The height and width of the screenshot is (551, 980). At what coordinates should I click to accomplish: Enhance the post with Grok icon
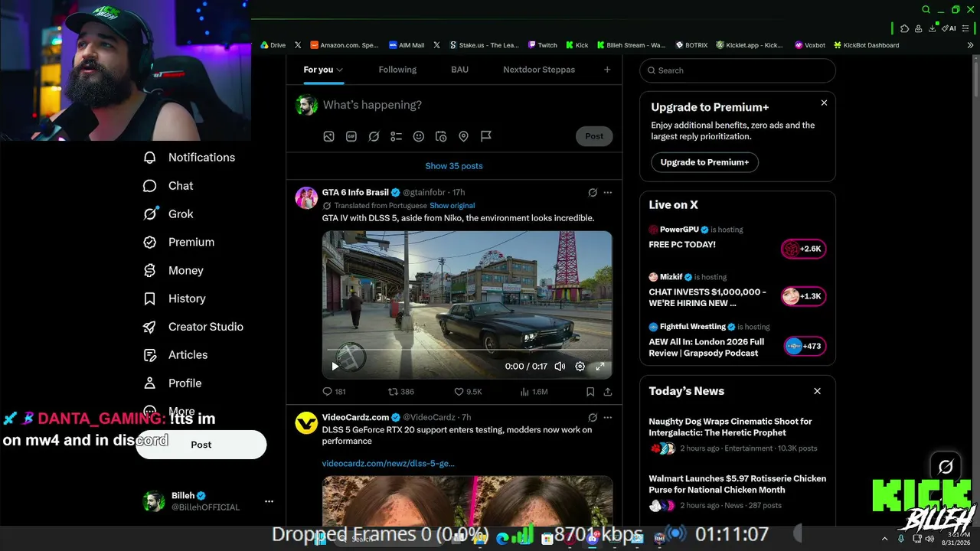[x=374, y=136]
